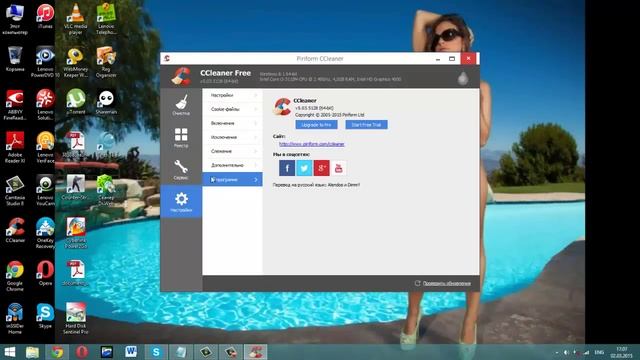Select Корзина recycle bin on desktop
The image size is (640, 360).
[x=15, y=59]
